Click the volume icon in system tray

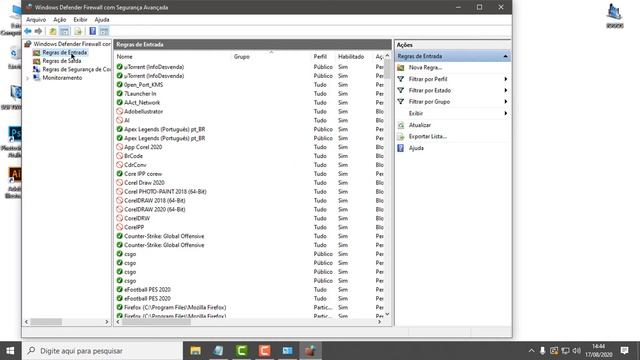point(577,351)
